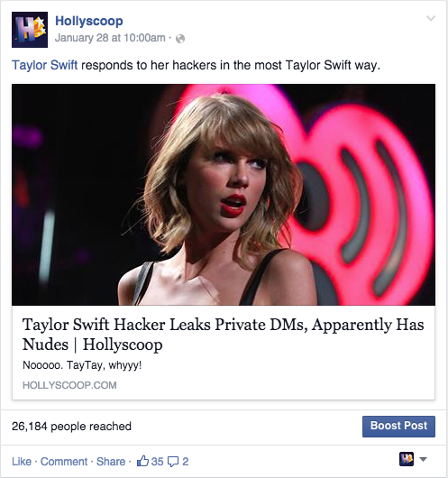Image resolution: width=448 pixels, height=478 pixels.
Task: Click the article description Nooooo. TayTay, whyyy!
Action: [x=82, y=365]
